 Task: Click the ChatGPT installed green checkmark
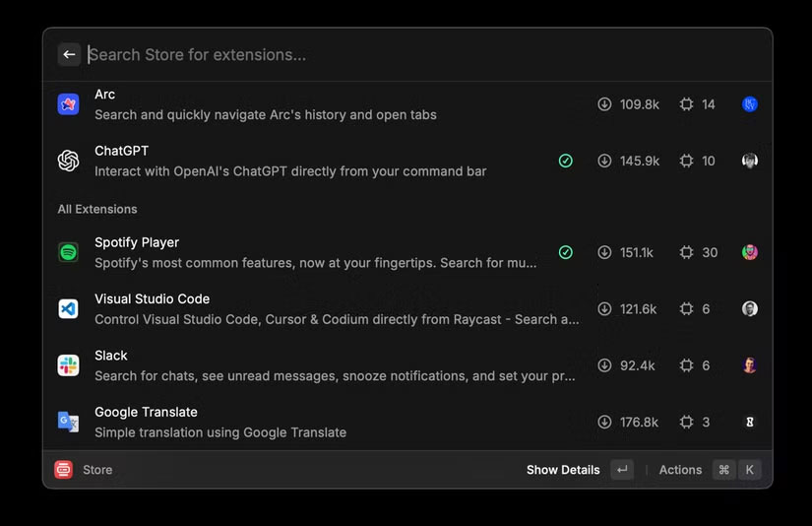tap(565, 161)
